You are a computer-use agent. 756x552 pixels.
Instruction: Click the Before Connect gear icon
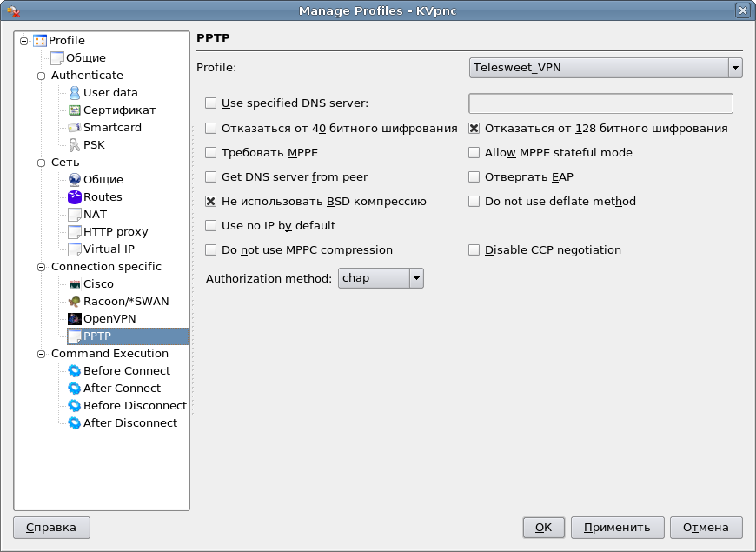(75, 371)
